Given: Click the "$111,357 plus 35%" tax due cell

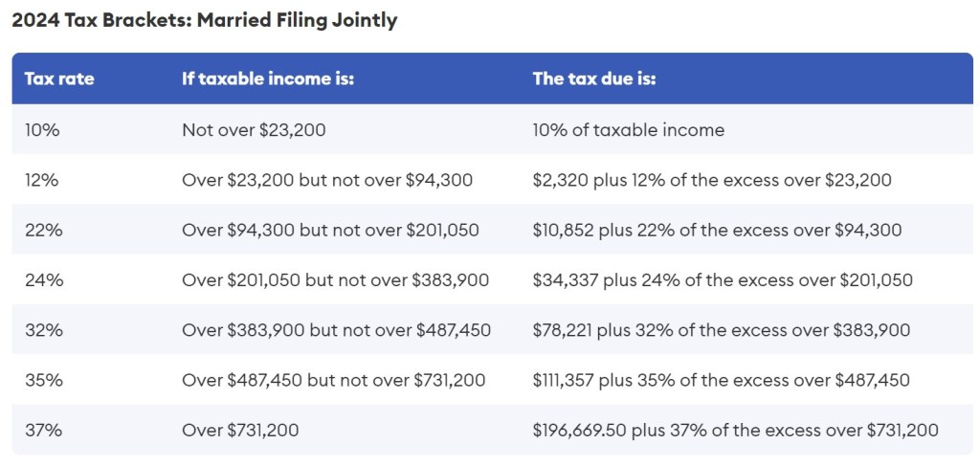Looking at the screenshot, I should pyautogui.click(x=721, y=380).
